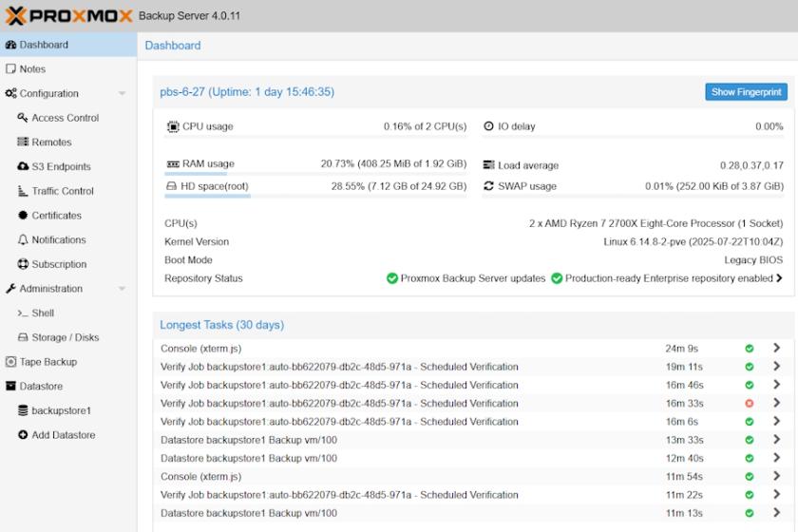Click the Add Datastore plus icon
Image resolution: width=798 pixels, height=532 pixels.
23,435
